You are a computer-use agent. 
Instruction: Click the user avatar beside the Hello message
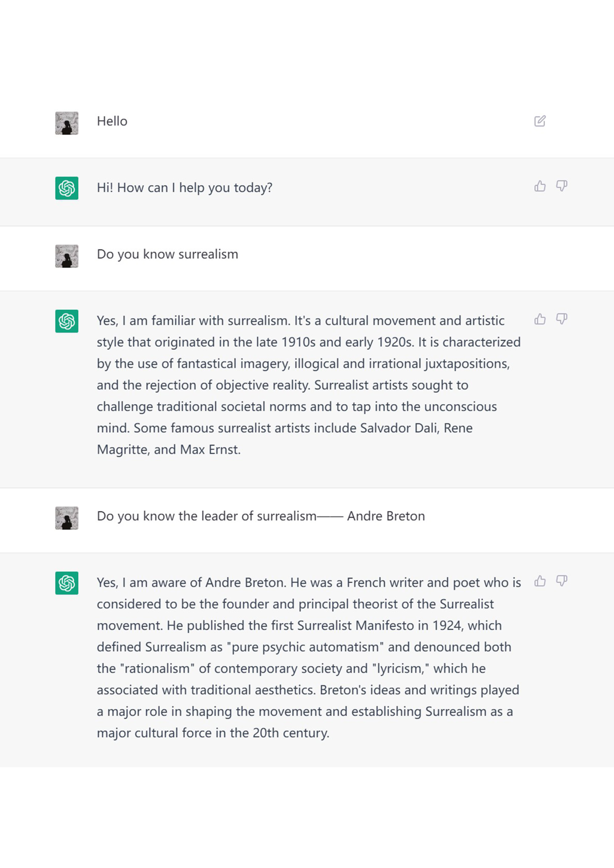(67, 123)
